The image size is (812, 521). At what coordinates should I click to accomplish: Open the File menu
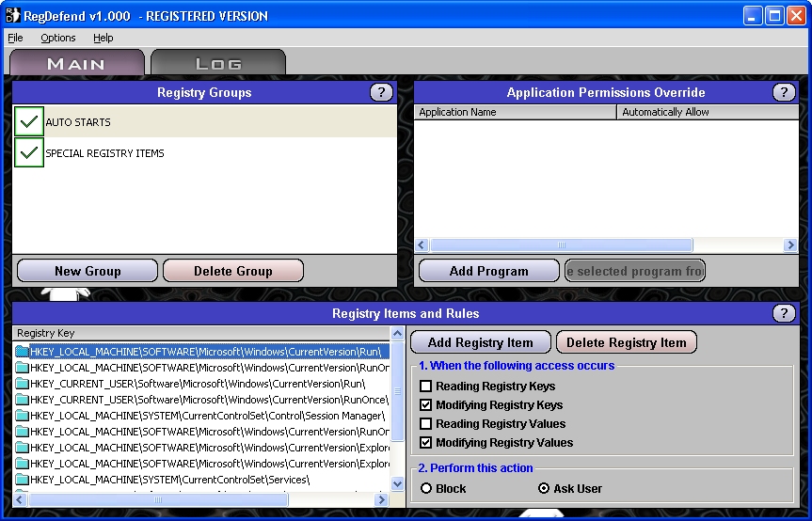click(x=15, y=38)
